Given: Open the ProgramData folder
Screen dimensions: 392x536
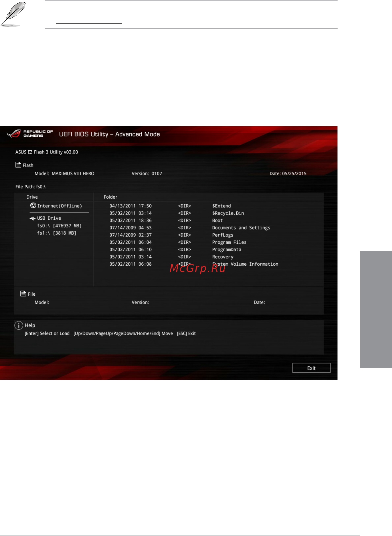Looking at the screenshot, I should pos(227,250).
